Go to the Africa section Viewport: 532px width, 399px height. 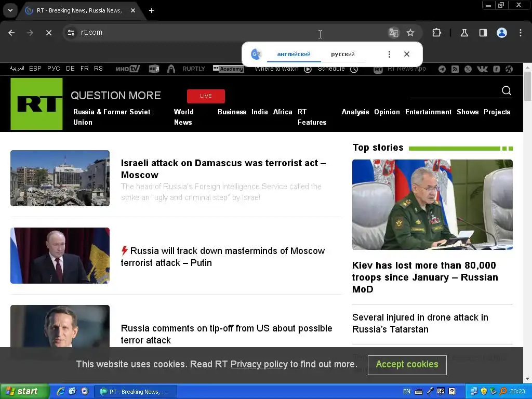(283, 112)
